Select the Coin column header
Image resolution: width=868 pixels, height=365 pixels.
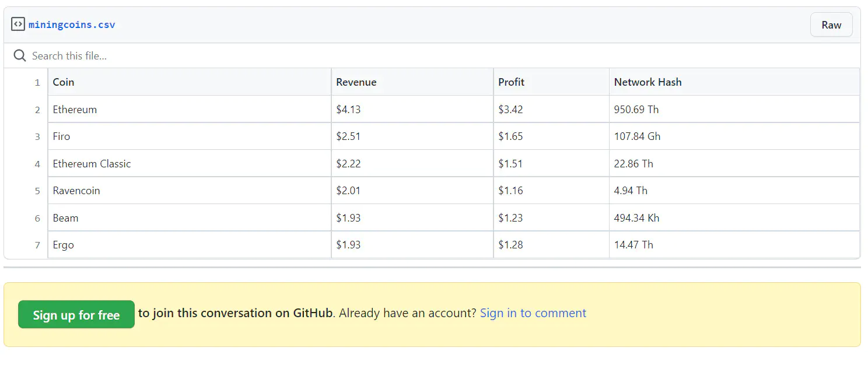tap(190, 82)
